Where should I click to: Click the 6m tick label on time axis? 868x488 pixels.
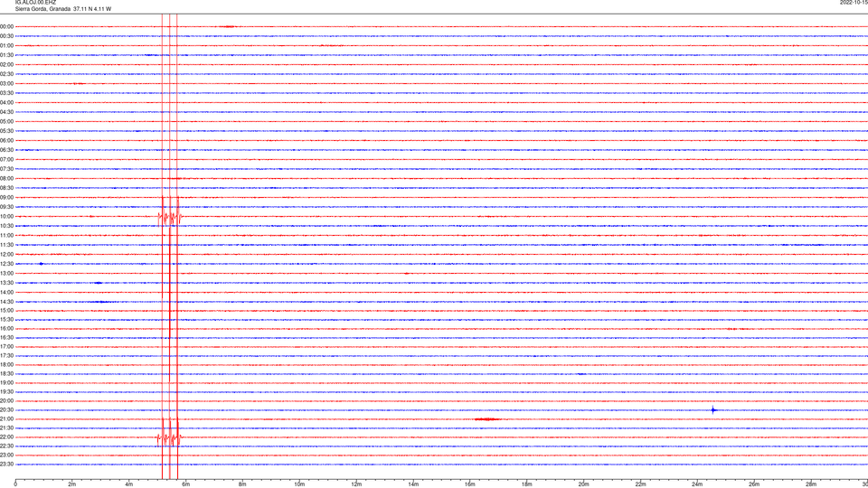click(x=186, y=484)
